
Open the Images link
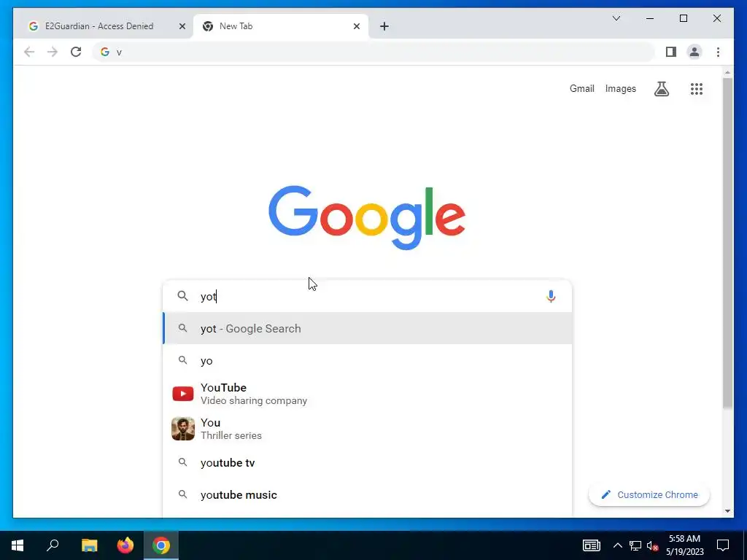[x=620, y=88]
